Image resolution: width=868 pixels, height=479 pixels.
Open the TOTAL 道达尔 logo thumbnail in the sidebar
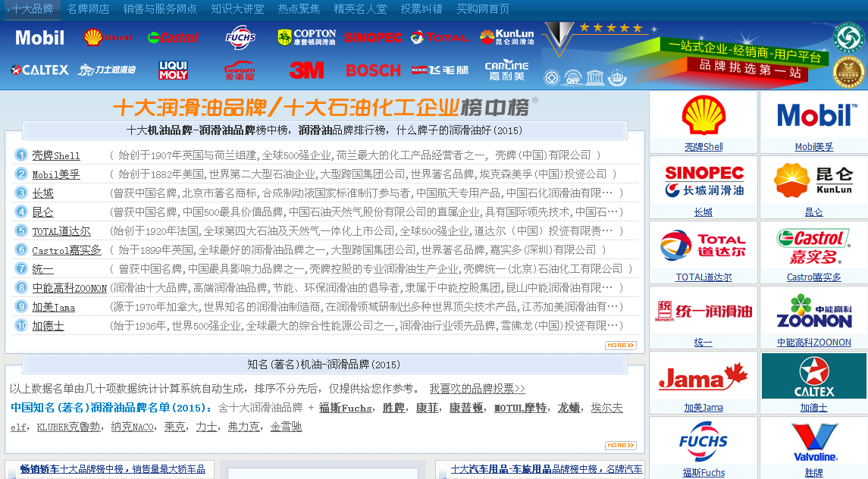point(703,246)
